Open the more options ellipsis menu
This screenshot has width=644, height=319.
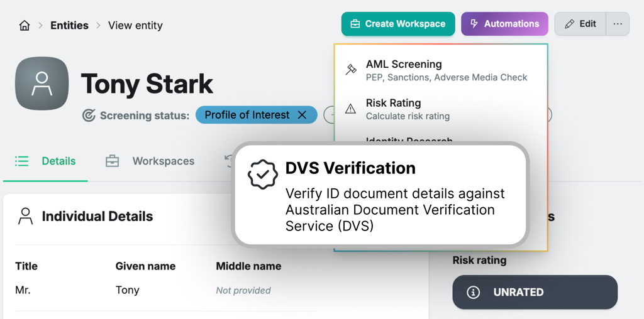tap(618, 24)
